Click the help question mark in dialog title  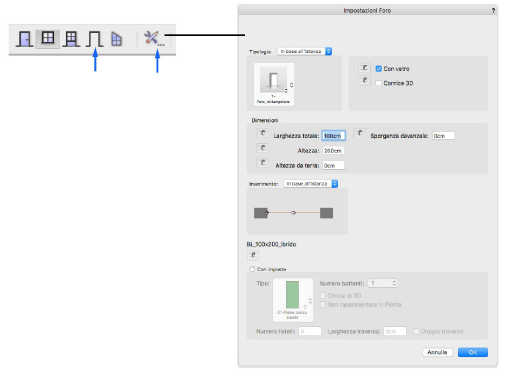493,11
